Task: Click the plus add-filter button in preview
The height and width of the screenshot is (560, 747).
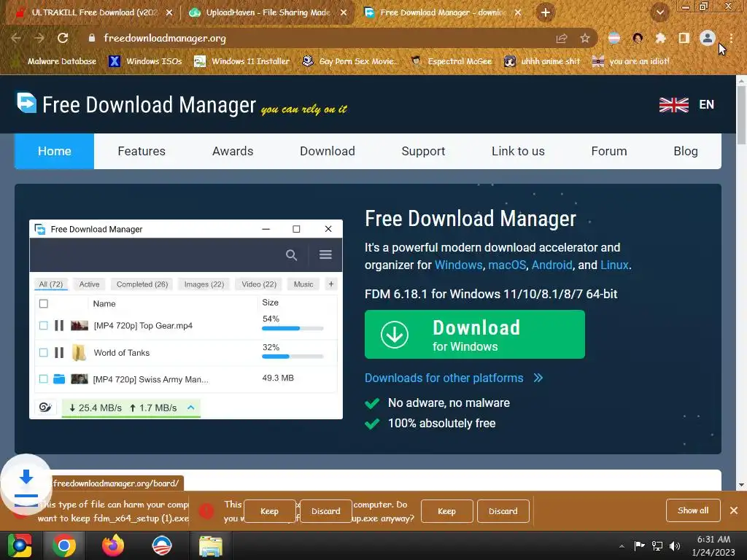Action: [331, 284]
